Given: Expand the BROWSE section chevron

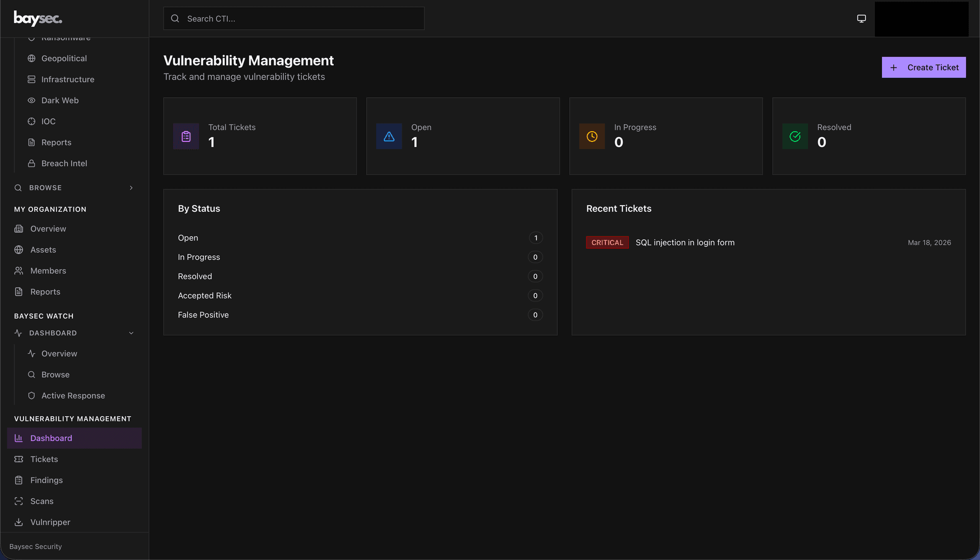Looking at the screenshot, I should point(131,187).
